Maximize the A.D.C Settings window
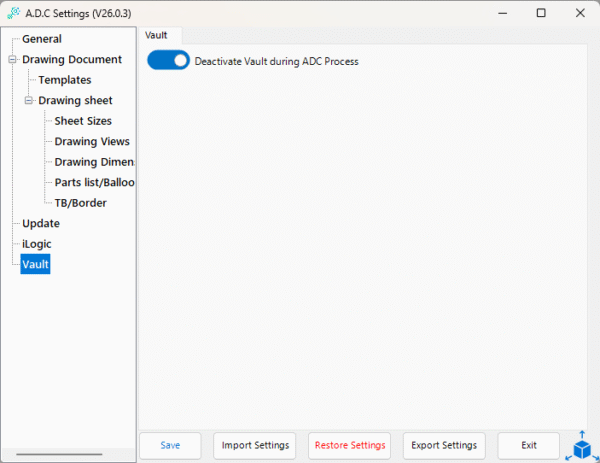Screen dimensions: 600x463 [541, 13]
